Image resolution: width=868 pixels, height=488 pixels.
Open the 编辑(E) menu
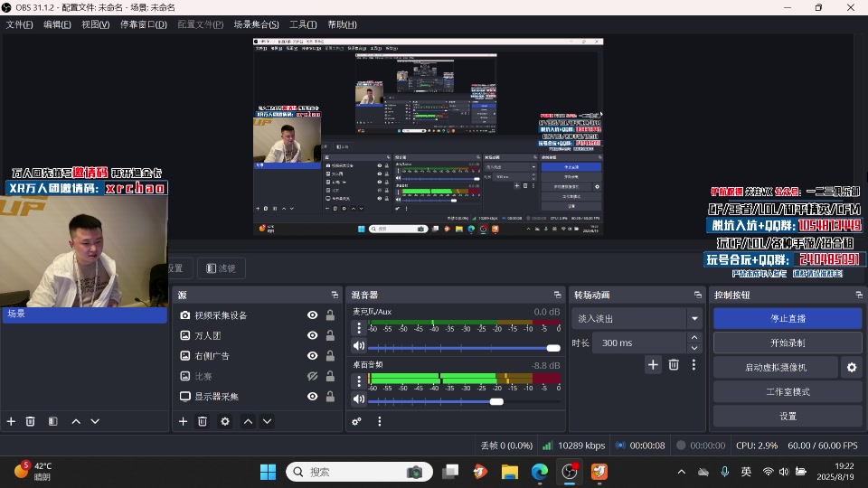[57, 24]
